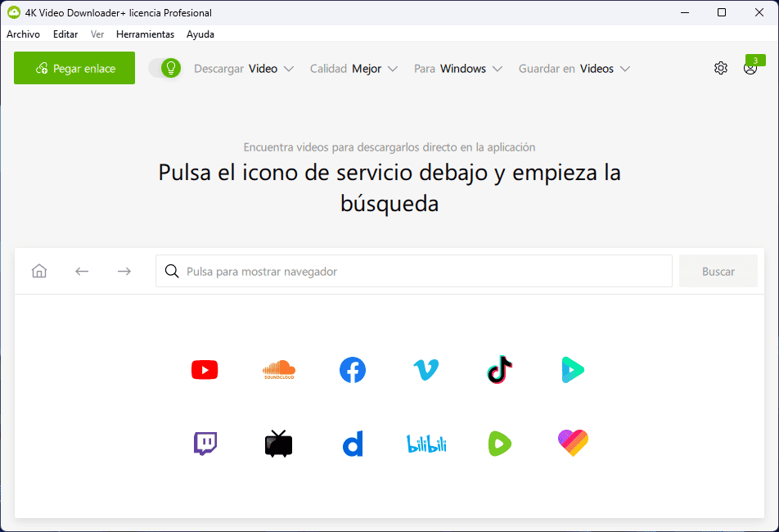Minimize the application window
Screen dimensions: 779x532
point(685,12)
